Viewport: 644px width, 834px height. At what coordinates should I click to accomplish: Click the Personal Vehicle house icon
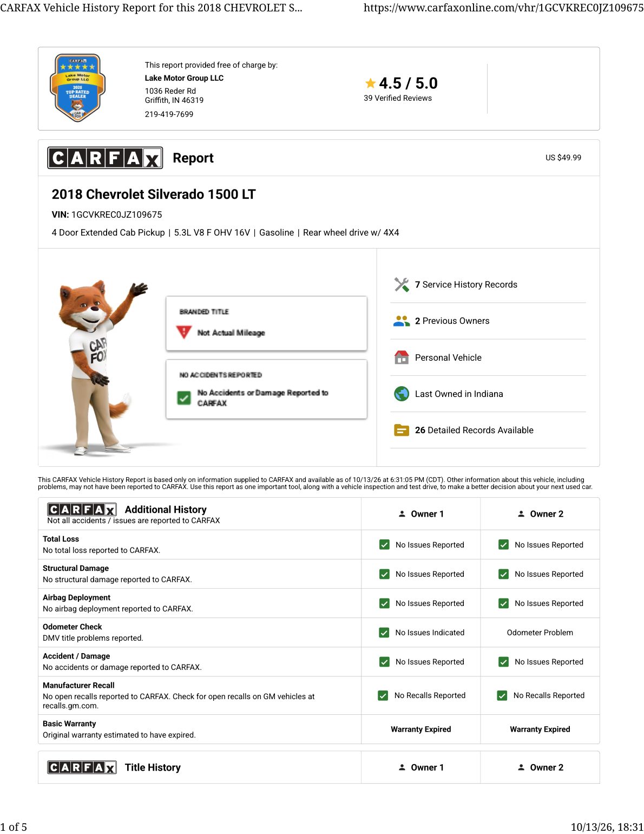[402, 357]
